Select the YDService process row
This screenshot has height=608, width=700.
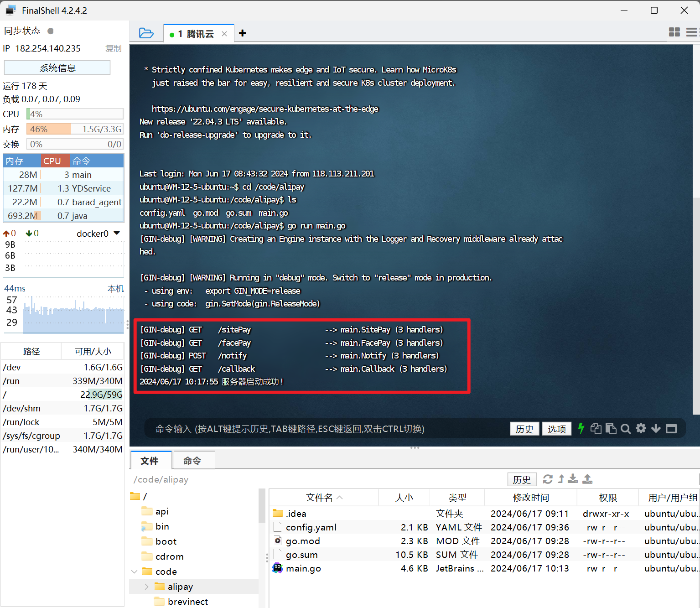63,188
